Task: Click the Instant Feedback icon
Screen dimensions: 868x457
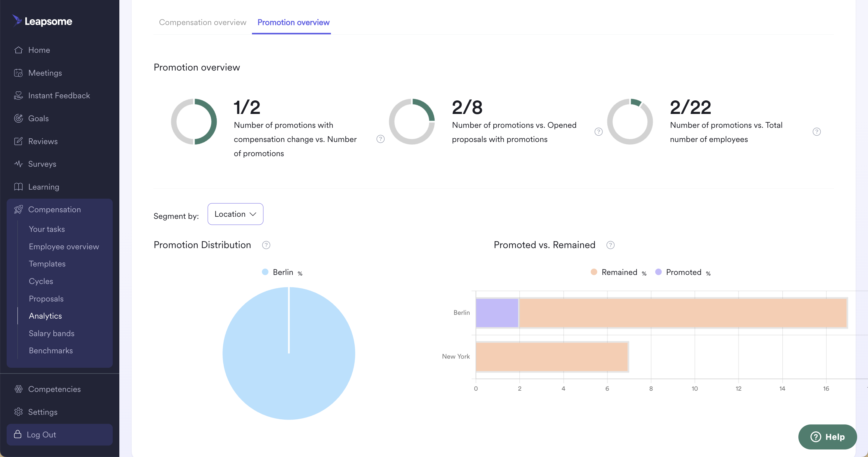Action: pos(18,95)
